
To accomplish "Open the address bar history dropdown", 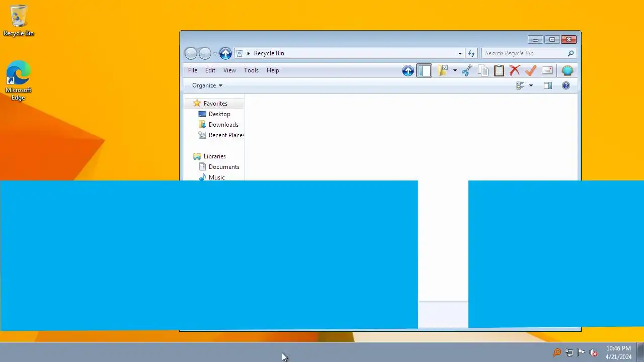I will click(460, 53).
